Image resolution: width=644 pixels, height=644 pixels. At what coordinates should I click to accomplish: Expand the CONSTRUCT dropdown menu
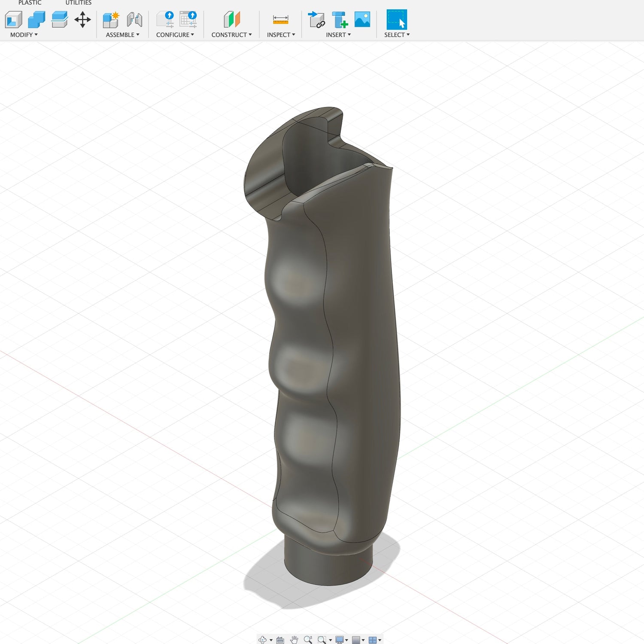232,35
